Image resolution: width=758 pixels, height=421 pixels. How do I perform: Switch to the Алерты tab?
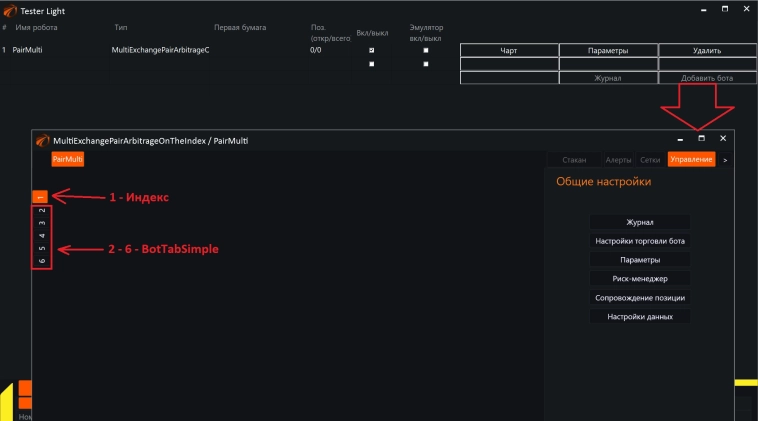[x=618, y=160]
